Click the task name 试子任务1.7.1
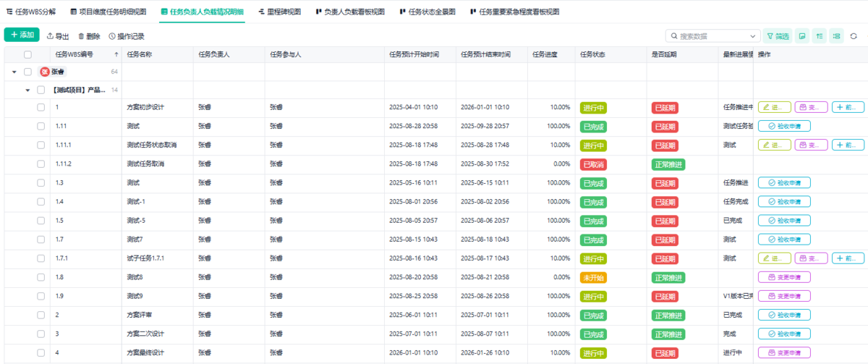The width and height of the screenshot is (868, 364). coord(145,258)
